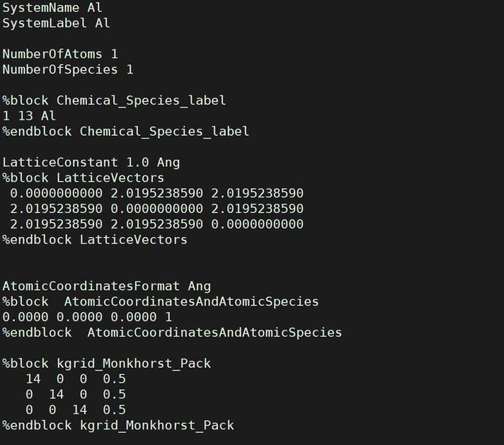The height and width of the screenshot is (445, 504).
Task: Click the first k-grid row '14 0 0 0.5'
Action: coord(76,379)
